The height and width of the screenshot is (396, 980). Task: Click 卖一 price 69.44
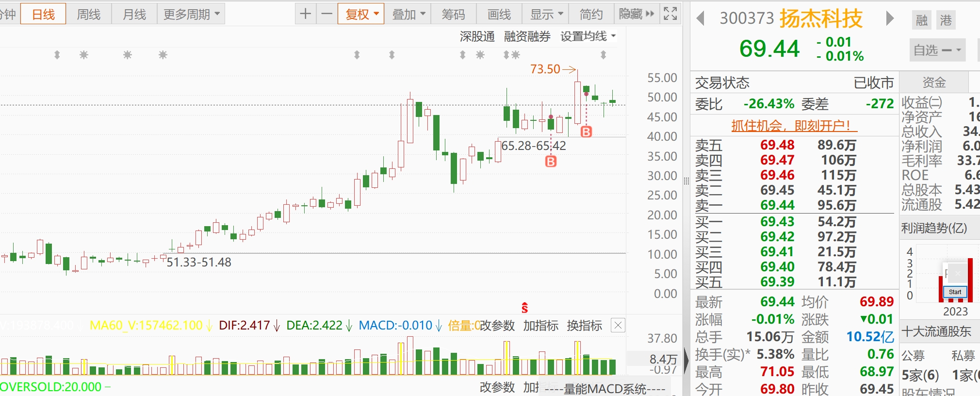pos(777,205)
